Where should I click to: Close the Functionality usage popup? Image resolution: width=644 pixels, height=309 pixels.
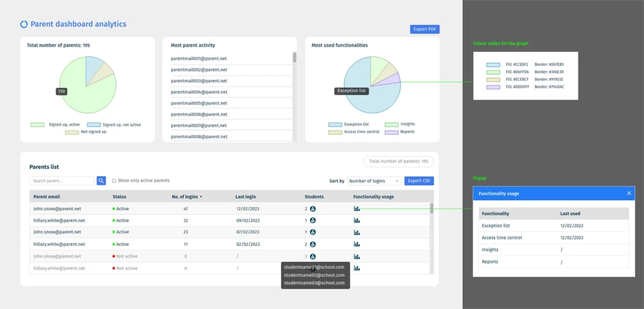(x=629, y=193)
